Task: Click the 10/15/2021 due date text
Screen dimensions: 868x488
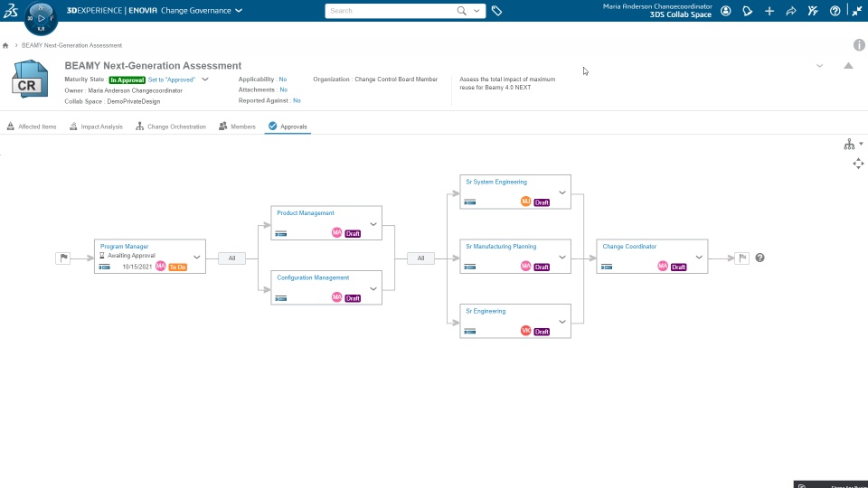Action: (137, 267)
